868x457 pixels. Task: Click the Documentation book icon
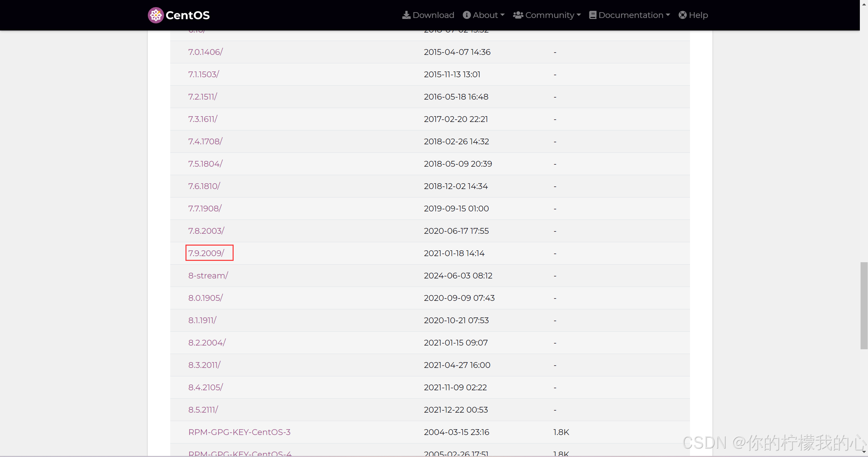(x=592, y=15)
